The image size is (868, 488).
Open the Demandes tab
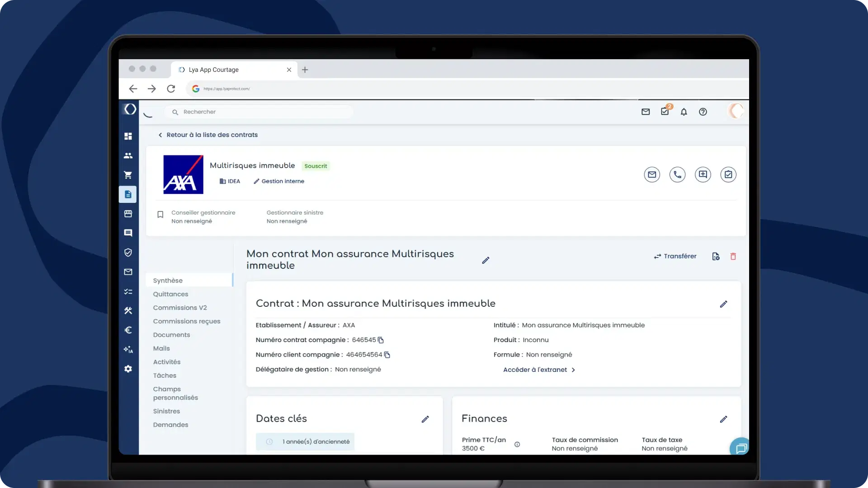(x=170, y=425)
